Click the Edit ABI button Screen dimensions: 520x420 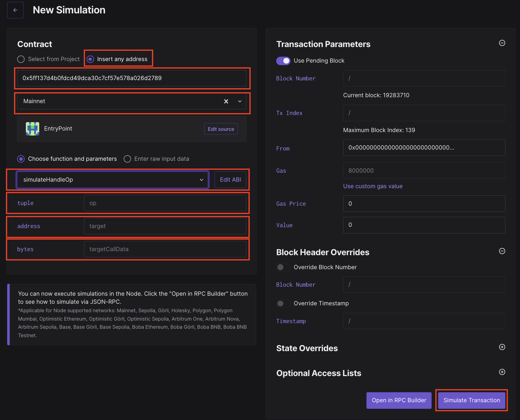coord(230,180)
